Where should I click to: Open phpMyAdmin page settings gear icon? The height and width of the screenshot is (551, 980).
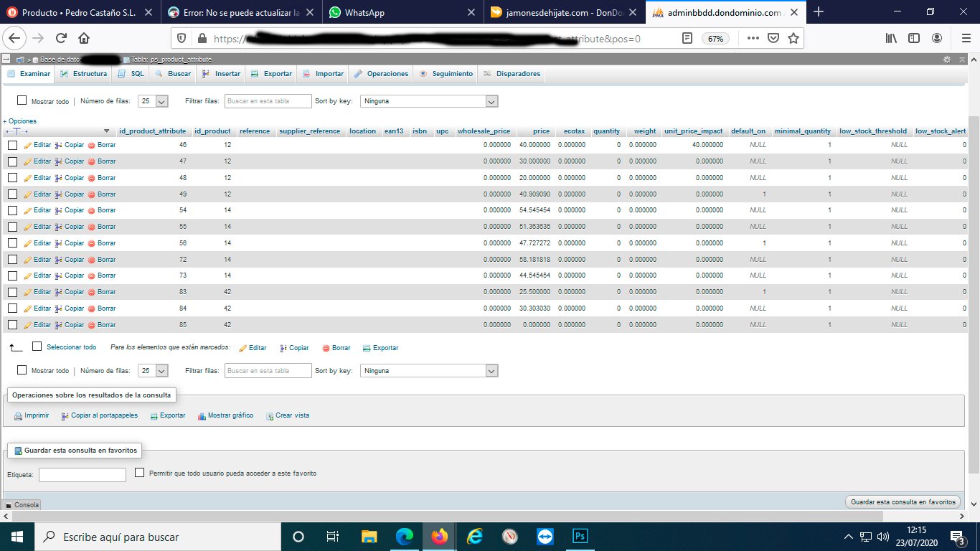point(947,60)
